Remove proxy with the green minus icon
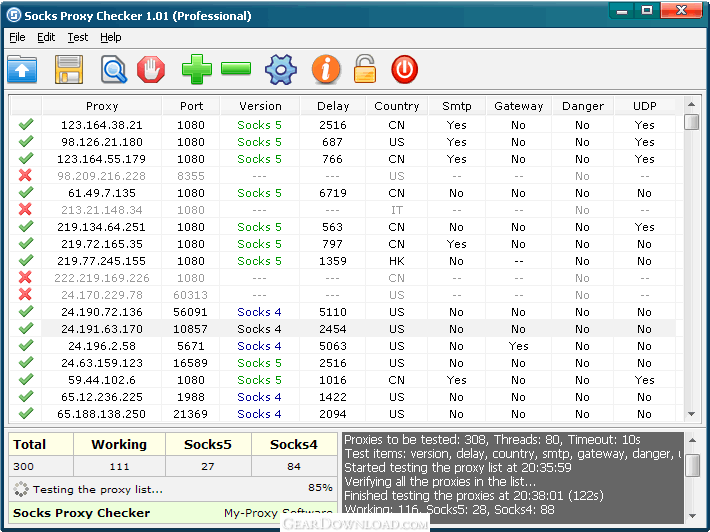Screen dimensions: 710x532 (x=236, y=68)
